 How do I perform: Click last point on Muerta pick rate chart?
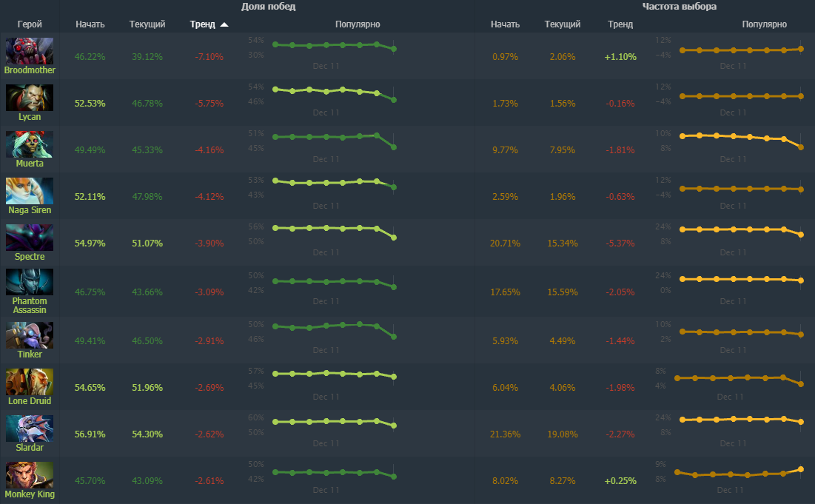[801, 147]
